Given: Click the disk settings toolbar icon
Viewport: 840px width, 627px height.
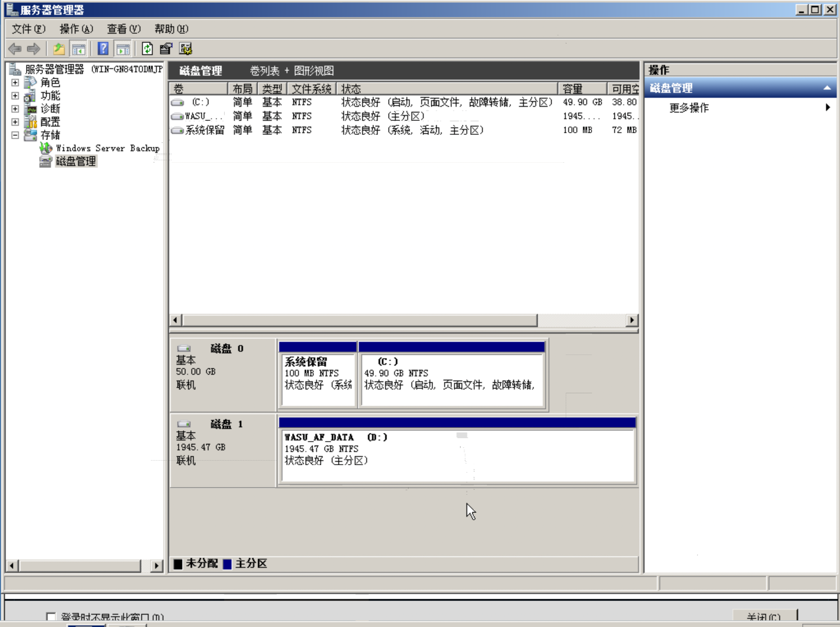Looking at the screenshot, I should click(x=186, y=49).
